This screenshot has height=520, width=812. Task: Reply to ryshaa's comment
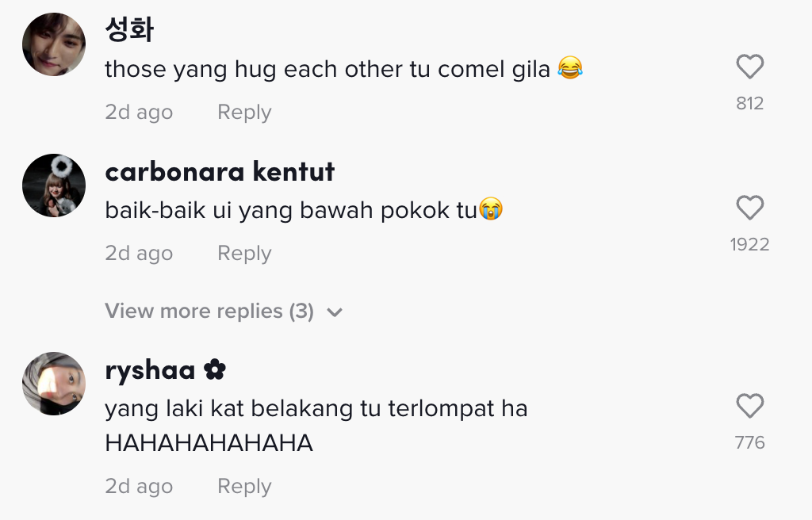pyautogui.click(x=244, y=487)
